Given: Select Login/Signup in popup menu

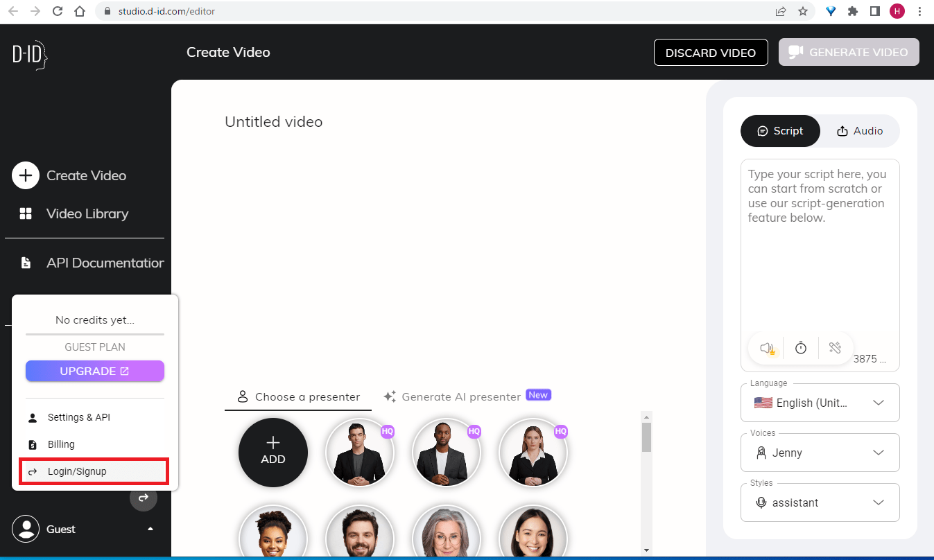Looking at the screenshot, I should pos(95,471).
